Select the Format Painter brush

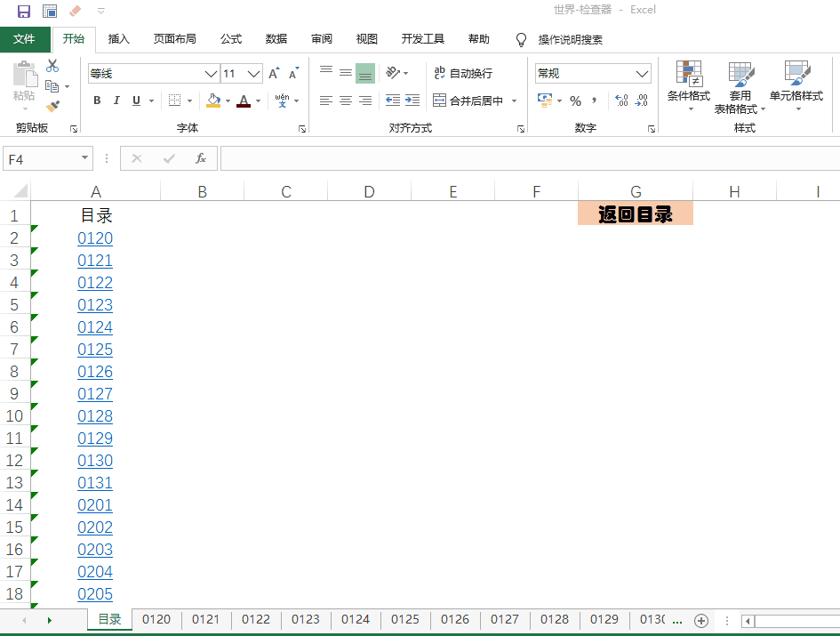[x=52, y=107]
